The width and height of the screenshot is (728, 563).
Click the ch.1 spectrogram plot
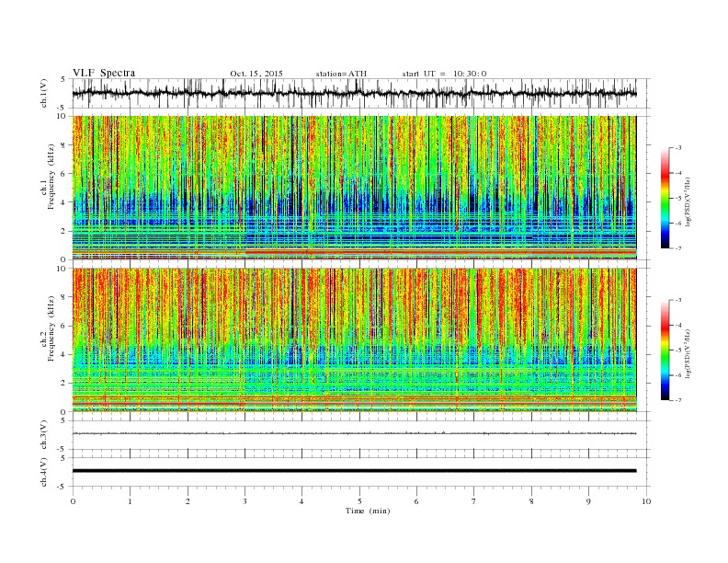(354, 188)
